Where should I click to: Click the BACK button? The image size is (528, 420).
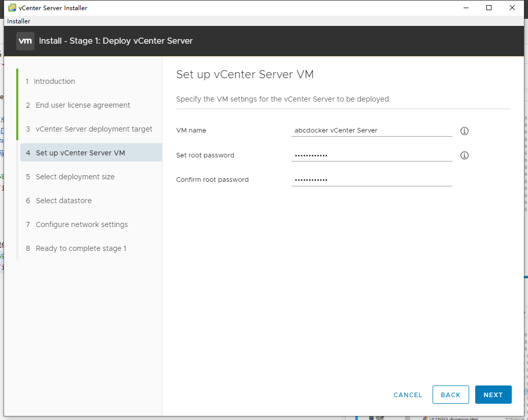click(x=450, y=395)
